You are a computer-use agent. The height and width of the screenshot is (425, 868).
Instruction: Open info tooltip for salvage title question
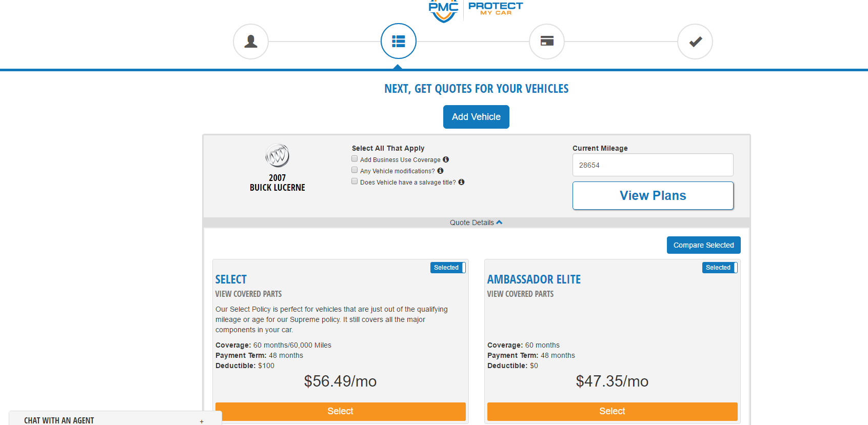(x=461, y=182)
